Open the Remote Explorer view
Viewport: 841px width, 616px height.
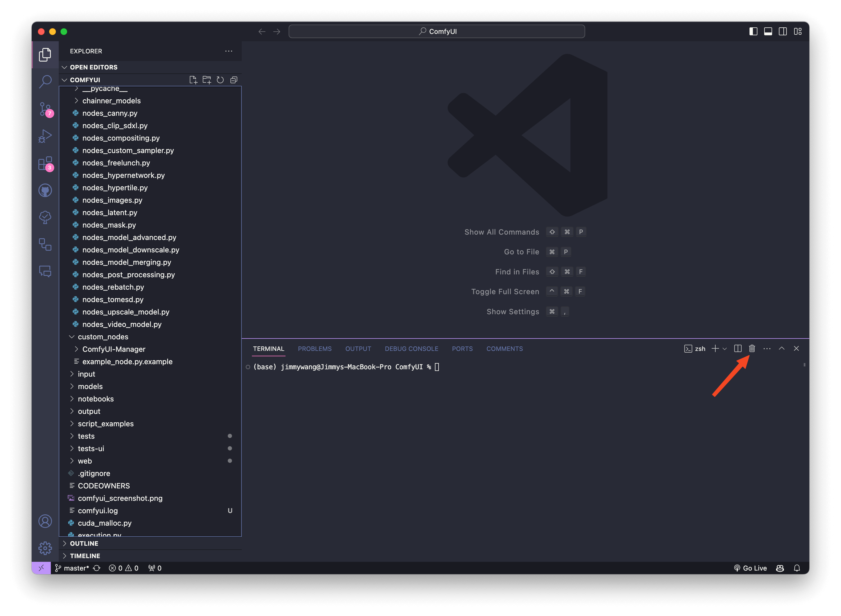[45, 244]
